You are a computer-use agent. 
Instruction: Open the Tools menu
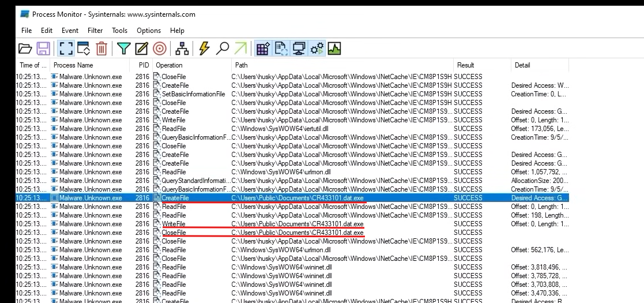point(119,31)
